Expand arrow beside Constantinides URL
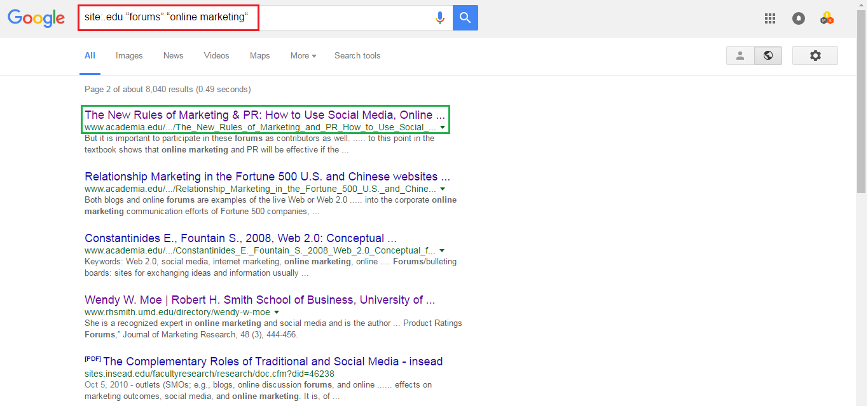Image resolution: width=868 pixels, height=406 pixels. pos(442,251)
